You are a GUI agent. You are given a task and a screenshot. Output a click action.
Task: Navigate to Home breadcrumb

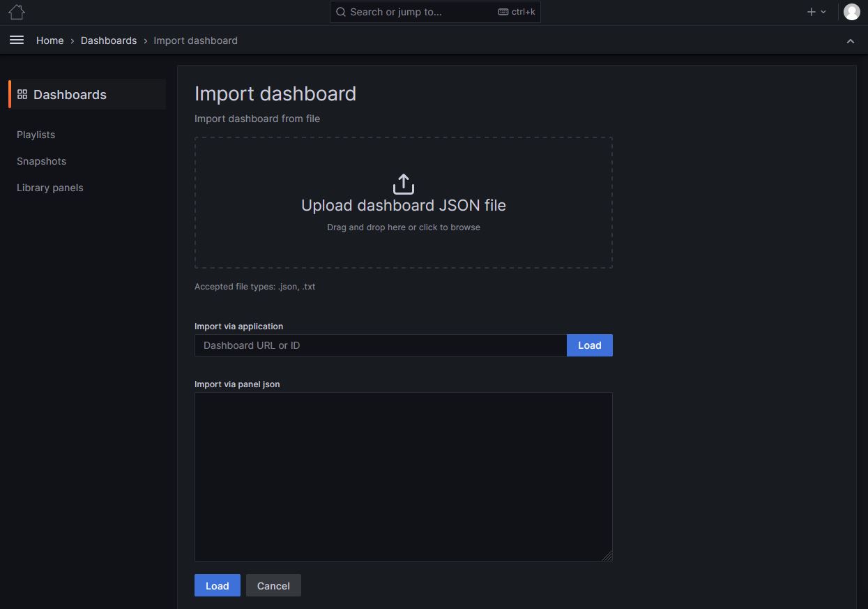pos(50,40)
